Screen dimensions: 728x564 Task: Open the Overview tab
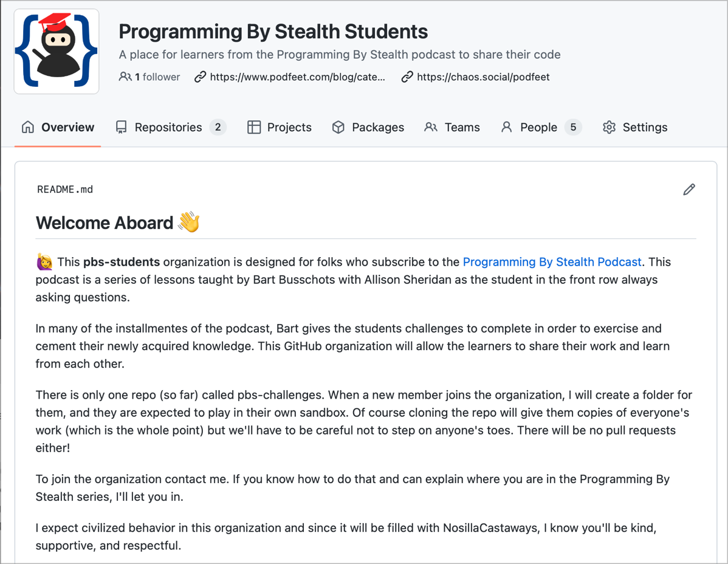point(58,127)
